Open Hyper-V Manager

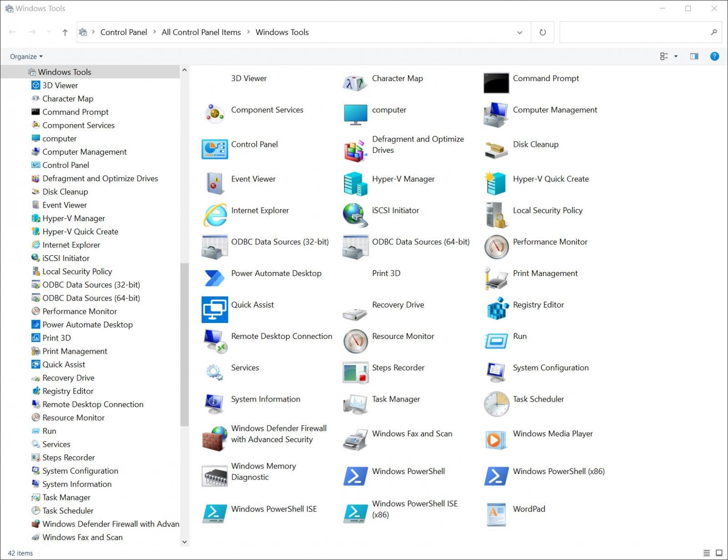(403, 179)
